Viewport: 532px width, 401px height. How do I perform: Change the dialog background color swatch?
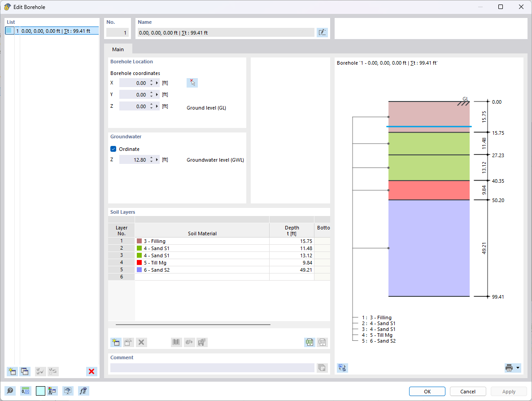40,391
